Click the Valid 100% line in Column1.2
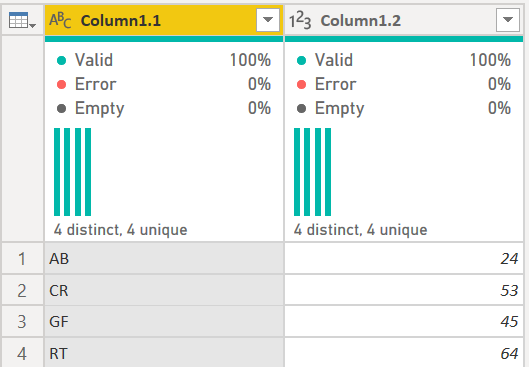The image size is (529, 367). 404,60
